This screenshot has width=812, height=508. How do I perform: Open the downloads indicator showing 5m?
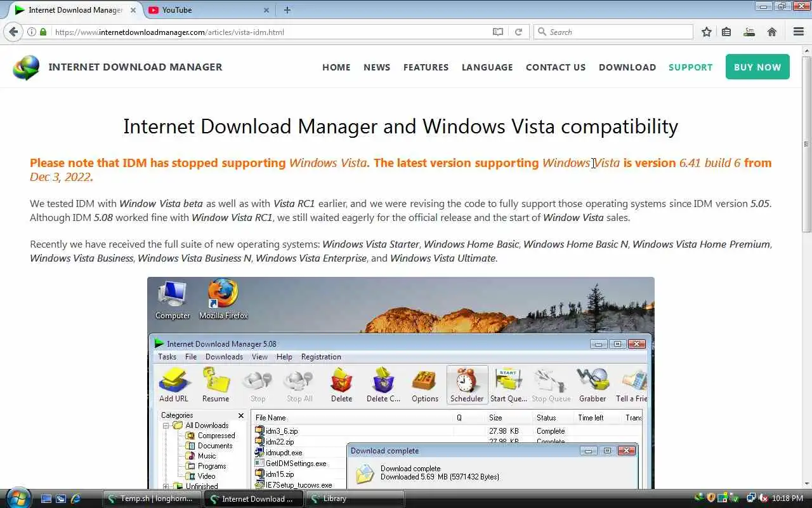tap(749, 32)
